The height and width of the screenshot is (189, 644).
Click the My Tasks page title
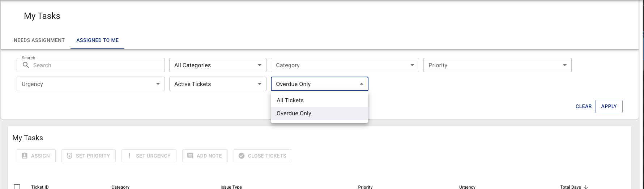pos(42,16)
